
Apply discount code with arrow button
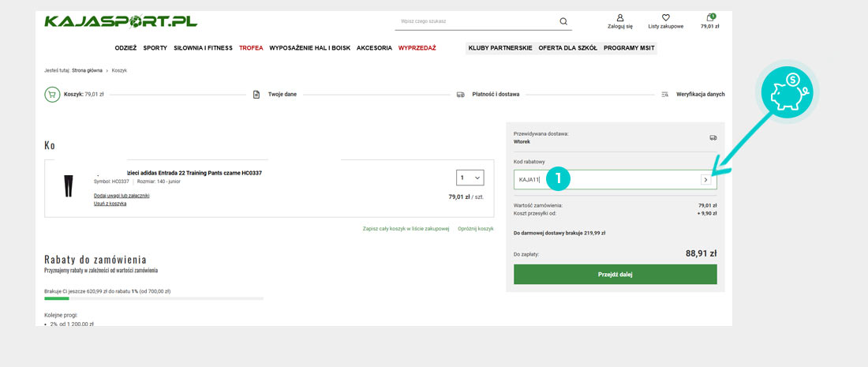705,180
